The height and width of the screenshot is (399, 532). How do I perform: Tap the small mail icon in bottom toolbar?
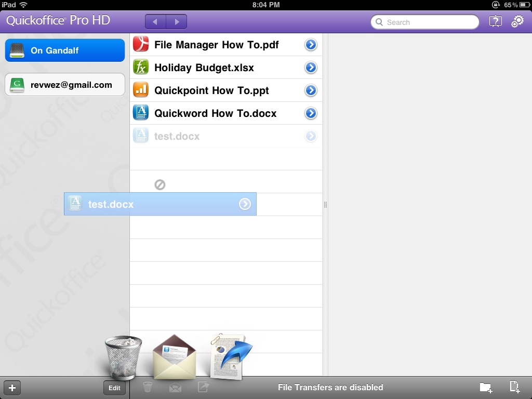175,387
